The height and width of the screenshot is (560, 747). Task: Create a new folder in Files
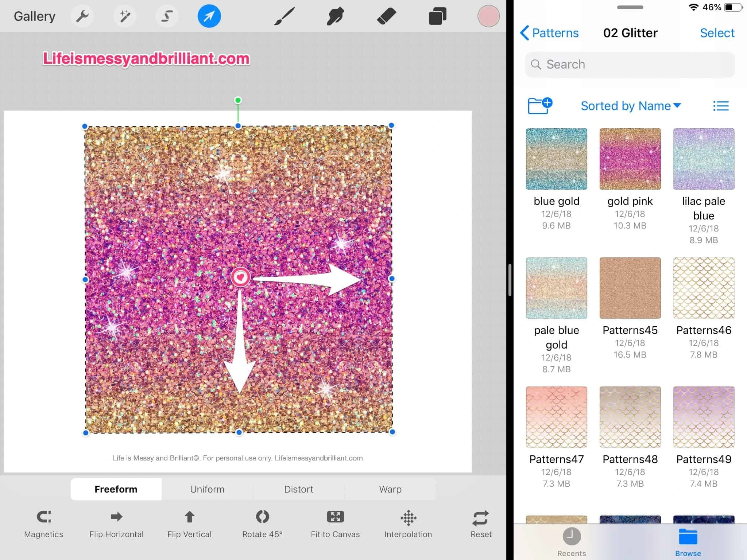tap(540, 106)
